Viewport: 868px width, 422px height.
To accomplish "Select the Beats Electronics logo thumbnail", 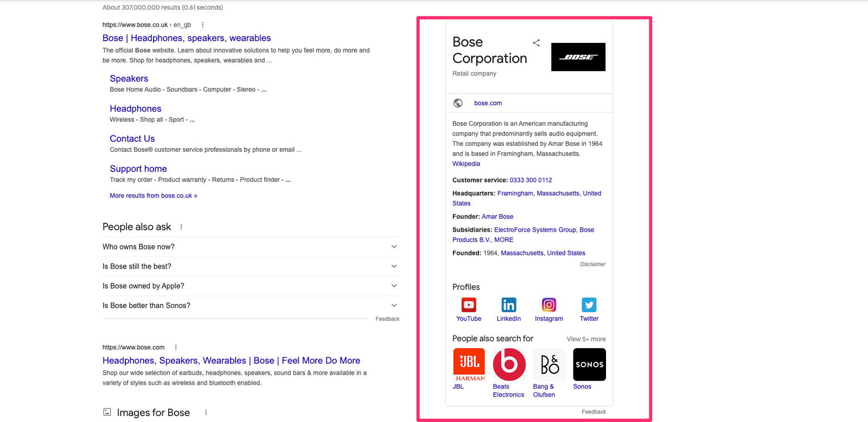I will pyautogui.click(x=509, y=365).
